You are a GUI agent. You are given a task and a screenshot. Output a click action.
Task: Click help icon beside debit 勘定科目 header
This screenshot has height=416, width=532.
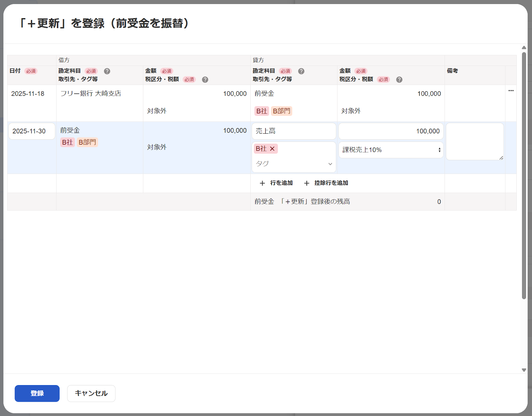pyautogui.click(x=107, y=71)
